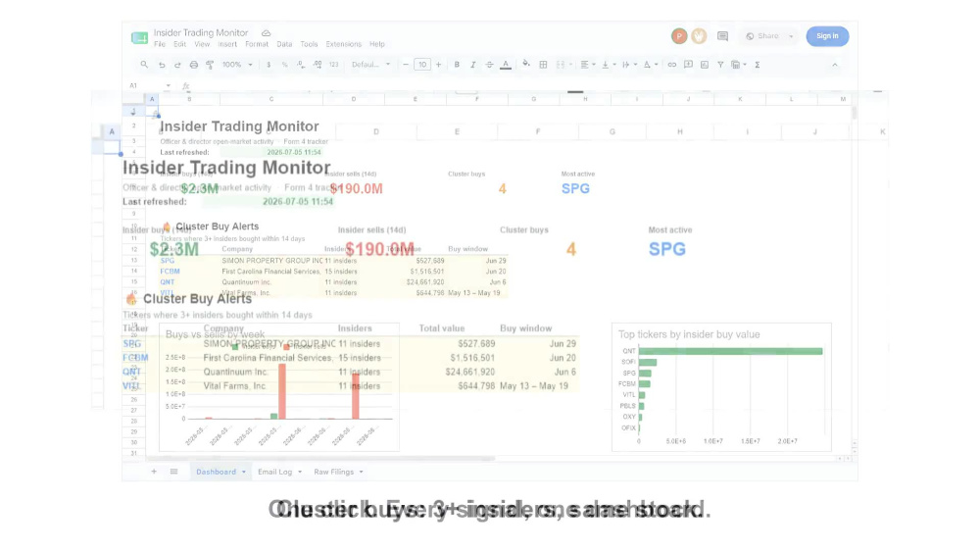This screenshot has height=552, width=980.
Task: Open the text color picker
Action: pos(506,65)
